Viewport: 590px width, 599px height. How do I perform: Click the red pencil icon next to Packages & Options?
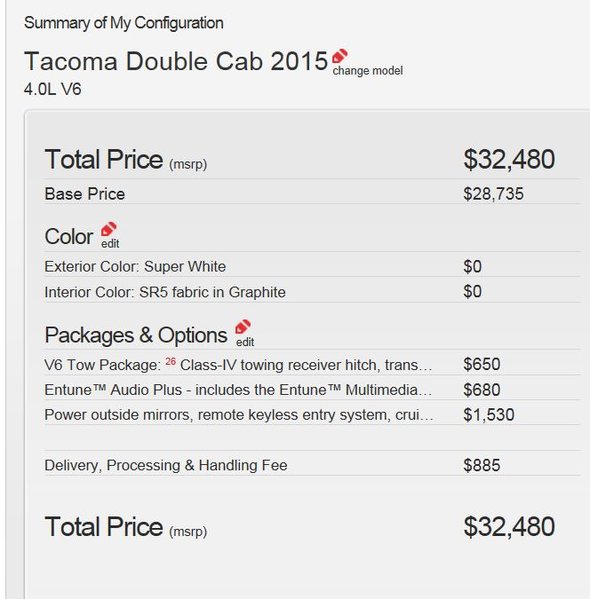243,327
